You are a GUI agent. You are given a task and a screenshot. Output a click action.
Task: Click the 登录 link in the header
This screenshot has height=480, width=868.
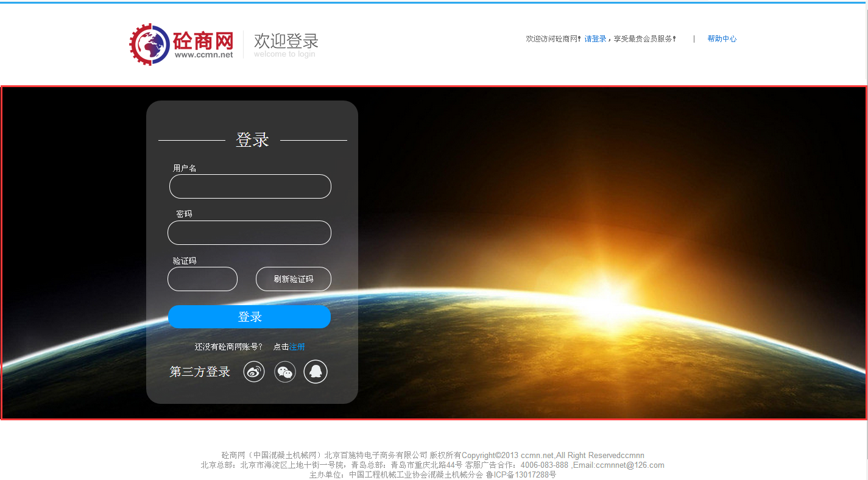pyautogui.click(x=599, y=39)
